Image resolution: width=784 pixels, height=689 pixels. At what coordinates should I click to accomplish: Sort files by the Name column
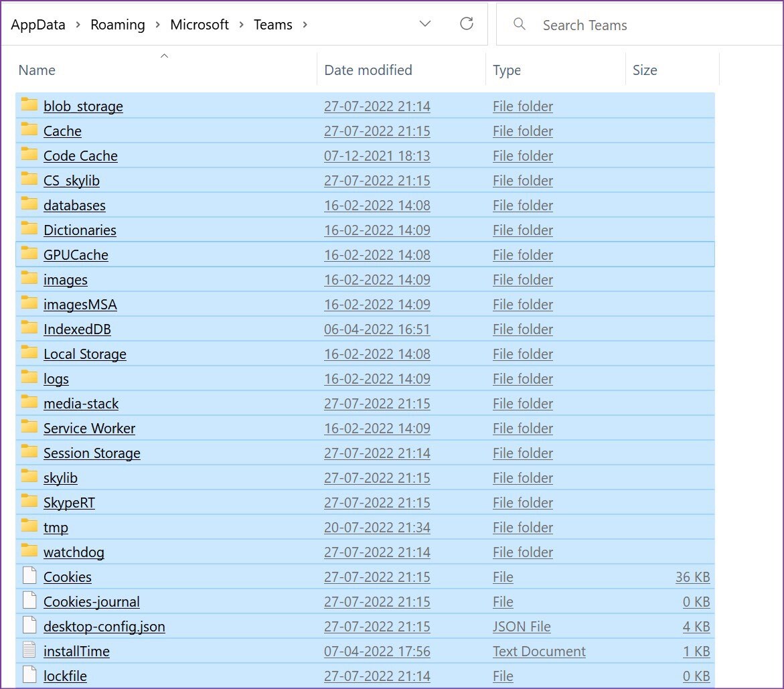point(37,70)
